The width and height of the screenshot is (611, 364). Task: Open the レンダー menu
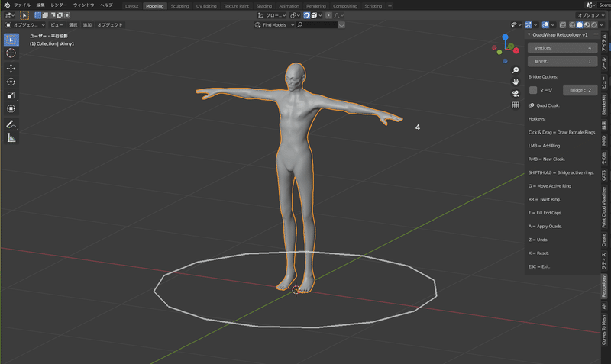click(x=60, y=5)
